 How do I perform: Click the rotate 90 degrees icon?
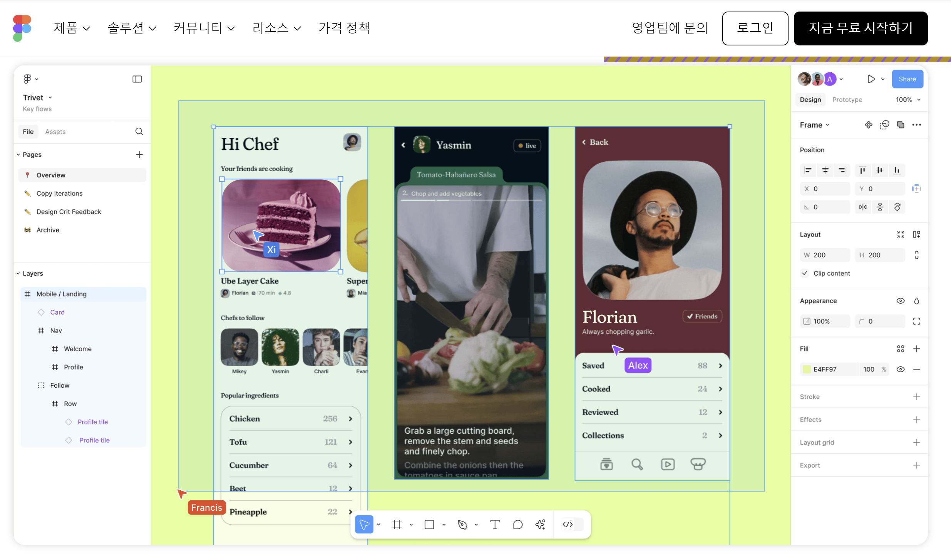tap(897, 207)
